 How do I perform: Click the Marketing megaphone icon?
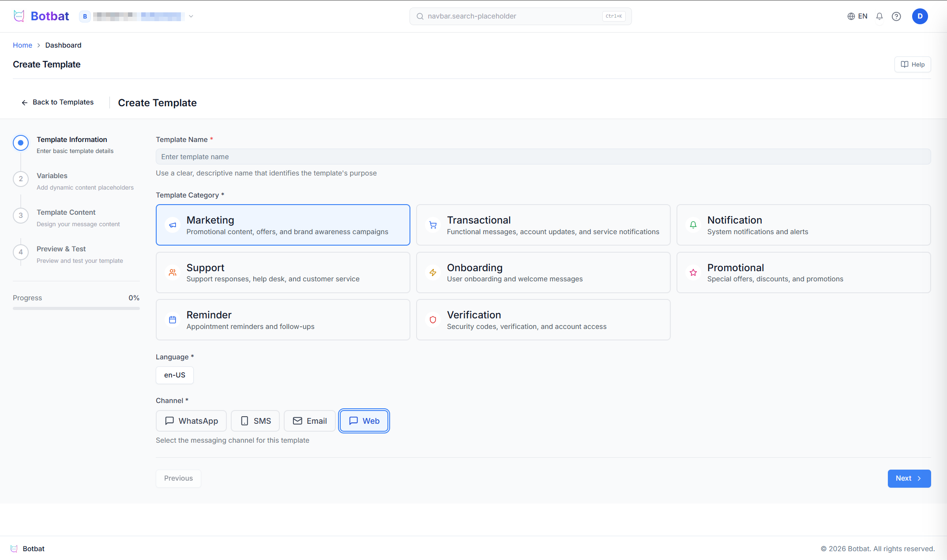click(173, 225)
